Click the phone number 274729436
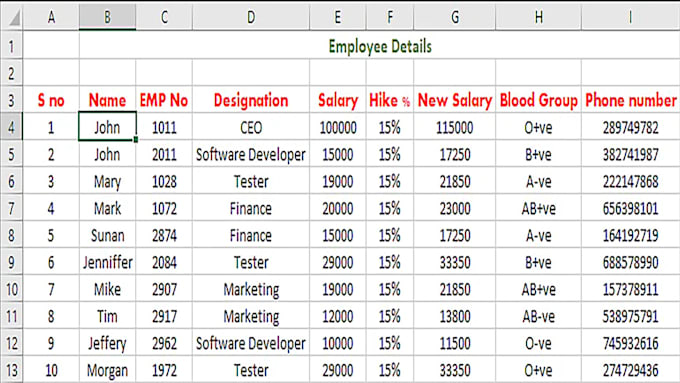 631,370
